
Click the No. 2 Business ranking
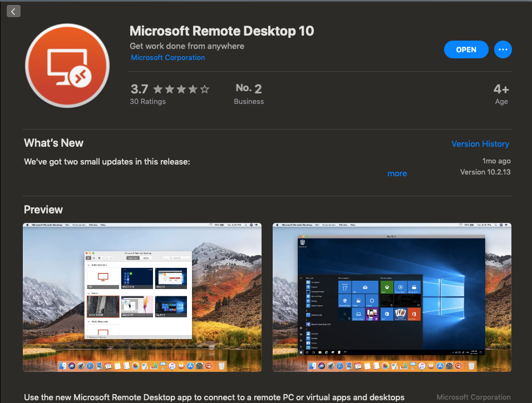[x=249, y=94]
